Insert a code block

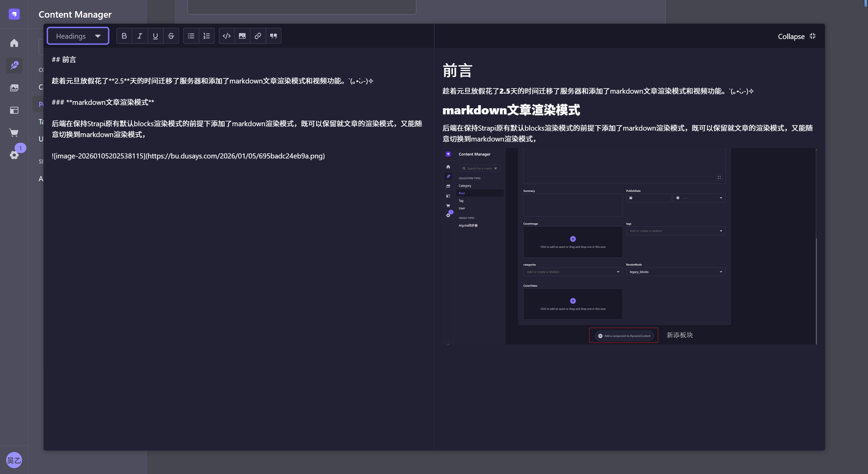tap(226, 36)
